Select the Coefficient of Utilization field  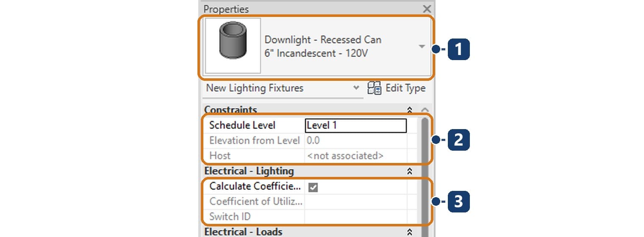coord(355,201)
